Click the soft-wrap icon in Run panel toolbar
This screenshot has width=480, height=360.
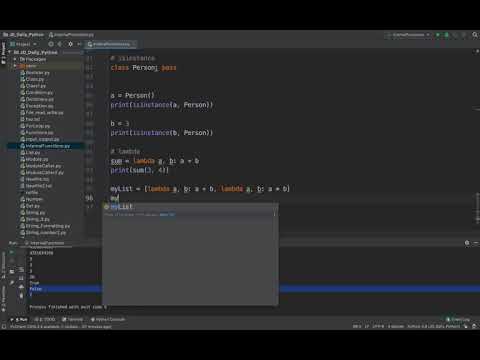click(x=21, y=270)
